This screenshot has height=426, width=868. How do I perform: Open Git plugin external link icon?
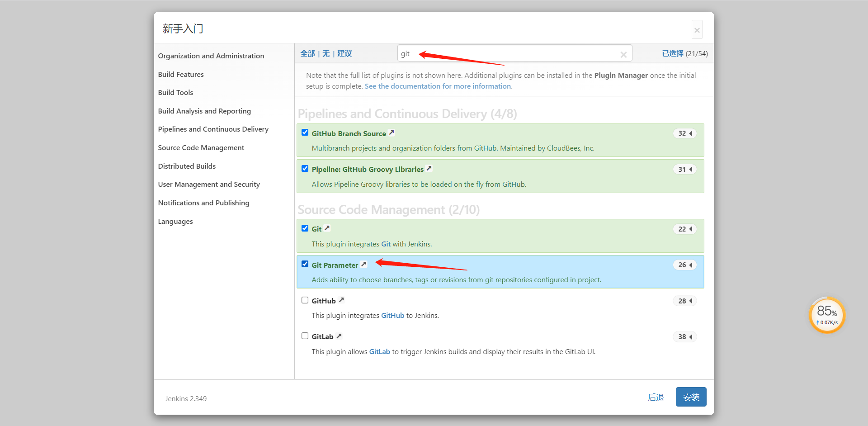(x=327, y=228)
